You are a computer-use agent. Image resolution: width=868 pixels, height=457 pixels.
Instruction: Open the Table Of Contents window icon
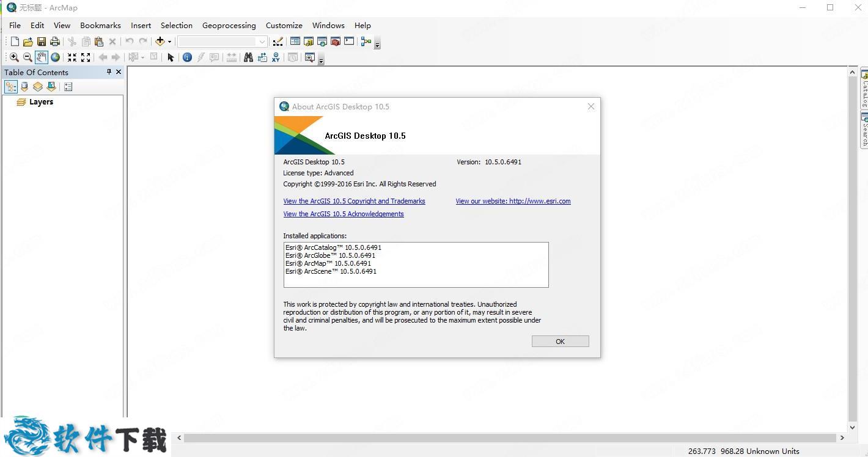point(295,41)
